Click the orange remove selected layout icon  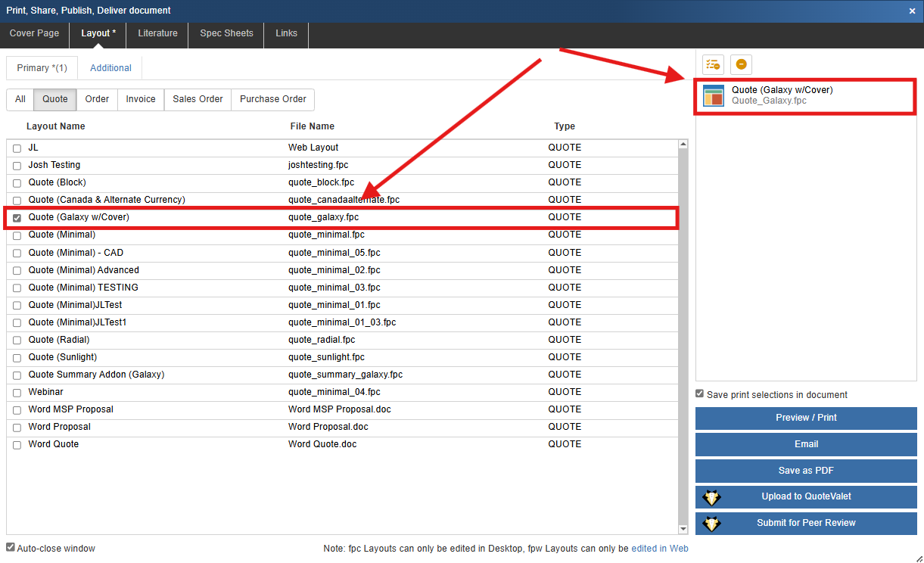tap(741, 65)
